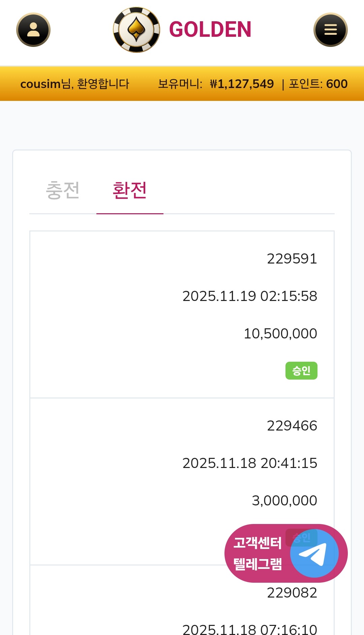Click the 2025.11.19 02:15:58 timestamp
This screenshot has height=635, width=364.
point(249,296)
